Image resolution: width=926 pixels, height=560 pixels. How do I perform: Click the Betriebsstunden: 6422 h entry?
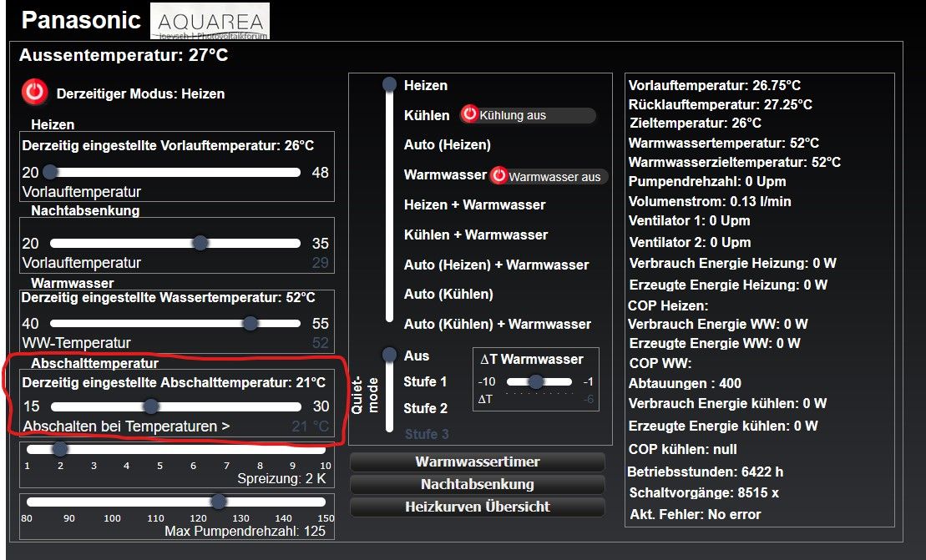pos(705,472)
